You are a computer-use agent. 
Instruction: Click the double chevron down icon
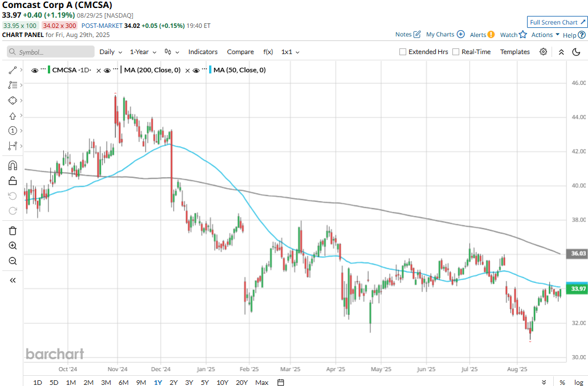544,382
